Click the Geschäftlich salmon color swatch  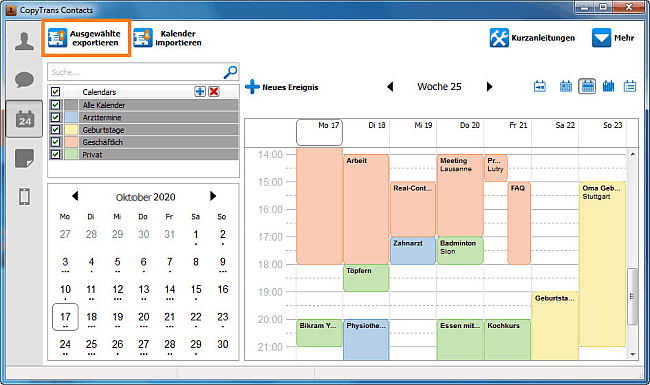[x=71, y=142]
